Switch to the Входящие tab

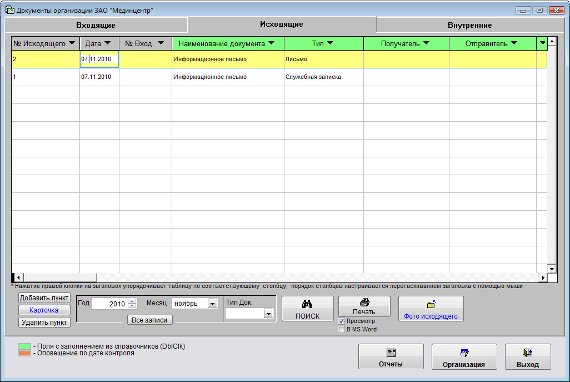pos(96,25)
